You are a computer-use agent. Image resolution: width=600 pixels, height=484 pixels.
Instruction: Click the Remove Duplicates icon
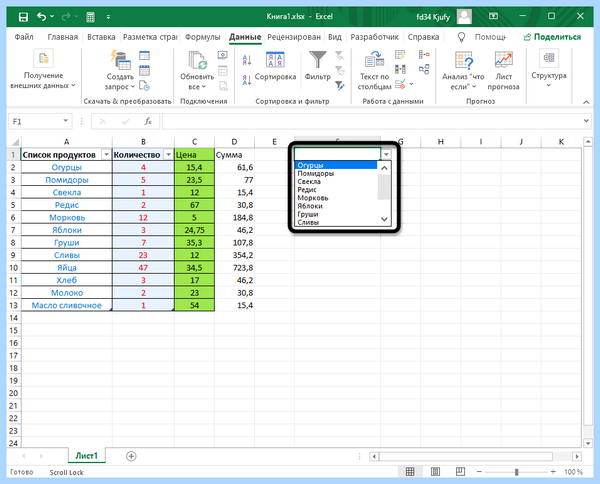point(400,69)
